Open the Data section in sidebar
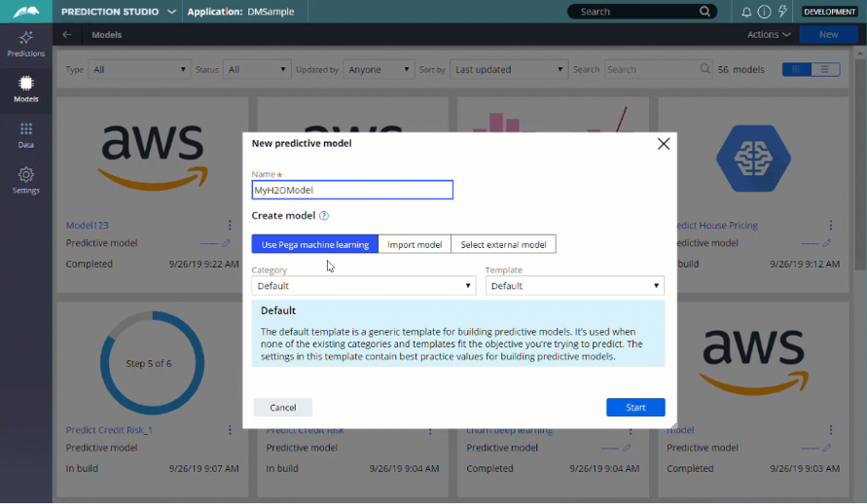Screen dimensions: 867x504 pyautogui.click(x=26, y=134)
